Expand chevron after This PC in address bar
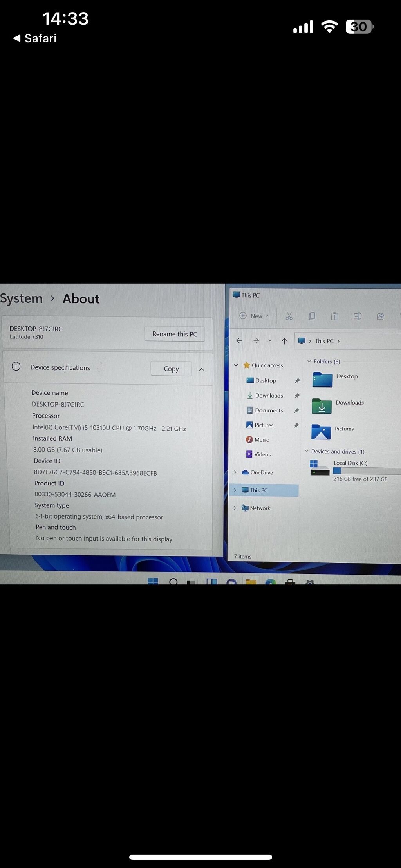This screenshot has height=868, width=401. click(x=338, y=341)
